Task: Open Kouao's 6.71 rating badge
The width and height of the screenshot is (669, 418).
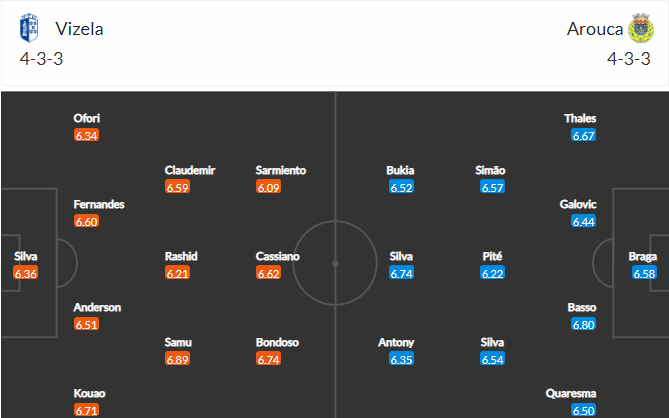Action: [87, 410]
